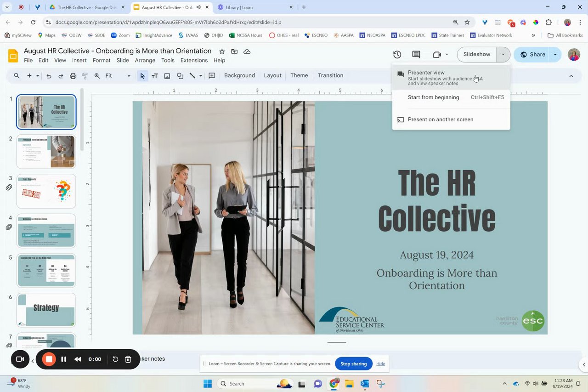This screenshot has width=588, height=392.
Task: Click Stop sharing in the Loom bar
Action: [x=353, y=364]
